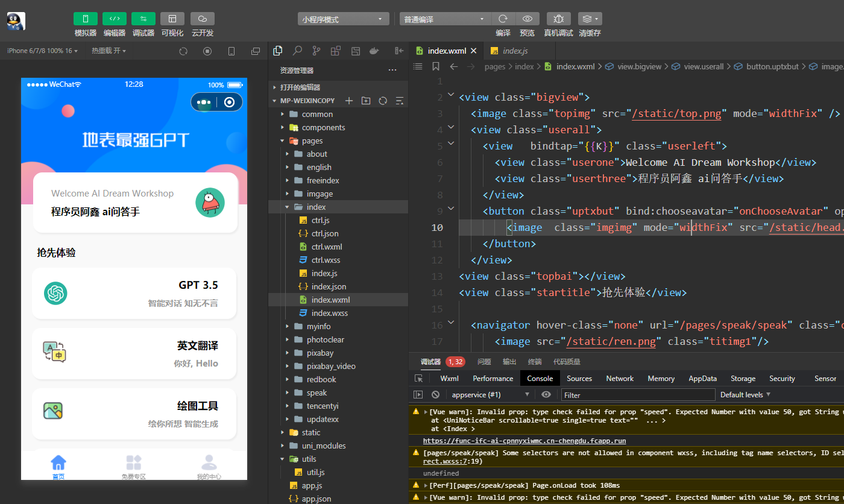Viewport: 844px width, 504px height.
Task: Open the 小程序模式 mode dropdown
Action: click(x=344, y=19)
